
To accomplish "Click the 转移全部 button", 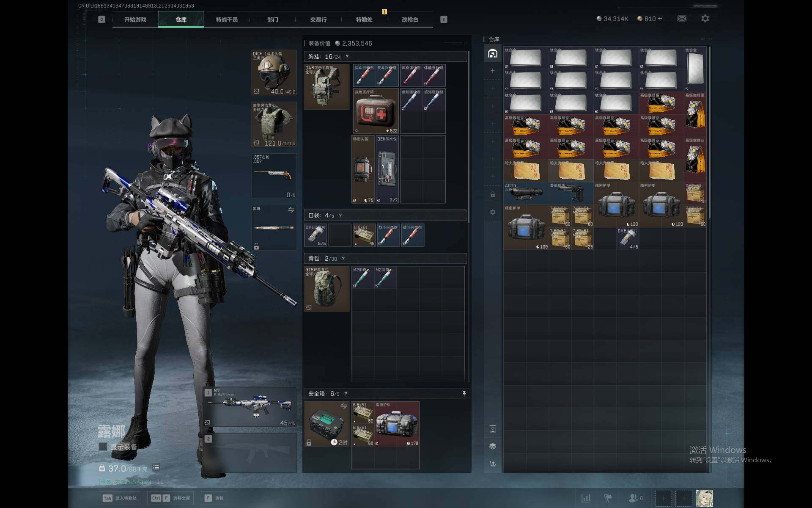I will click(x=171, y=498).
